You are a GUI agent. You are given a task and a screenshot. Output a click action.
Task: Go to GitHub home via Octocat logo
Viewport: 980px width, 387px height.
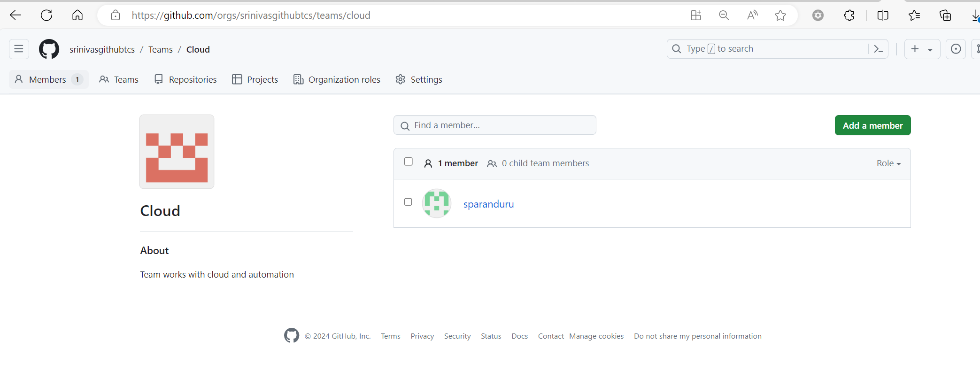click(49, 49)
